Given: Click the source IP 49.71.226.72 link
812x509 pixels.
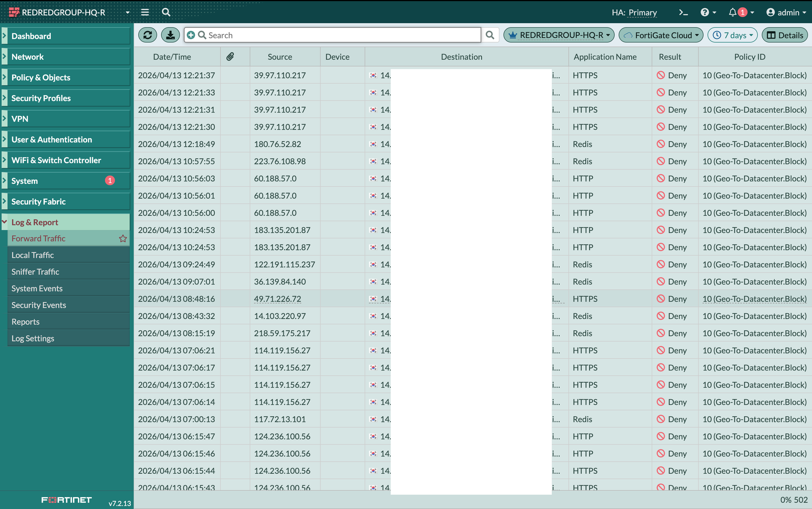Looking at the screenshot, I should click(x=277, y=299).
